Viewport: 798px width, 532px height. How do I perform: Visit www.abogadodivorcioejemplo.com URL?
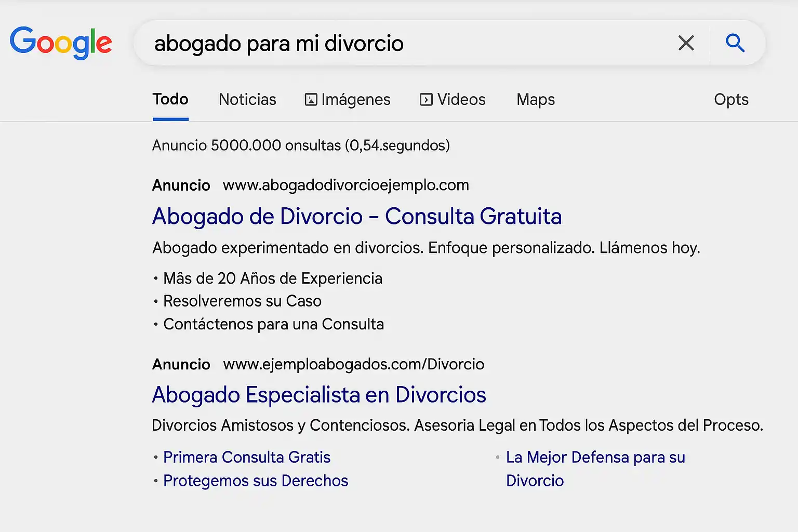[x=346, y=185]
